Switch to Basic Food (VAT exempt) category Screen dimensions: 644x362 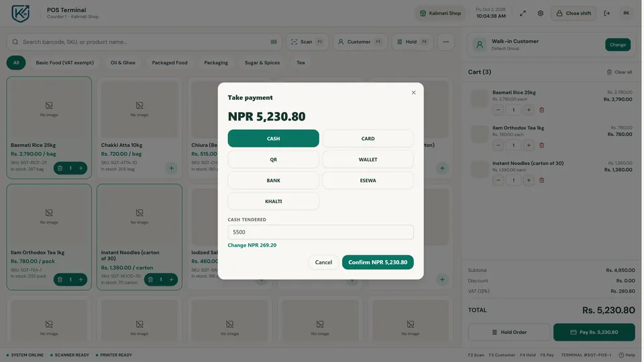[64, 63]
